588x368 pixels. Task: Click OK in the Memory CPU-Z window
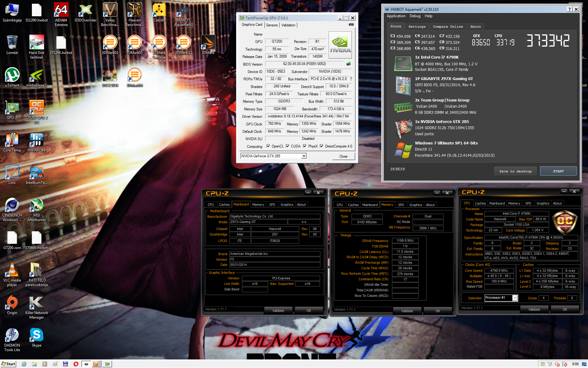click(x=438, y=311)
